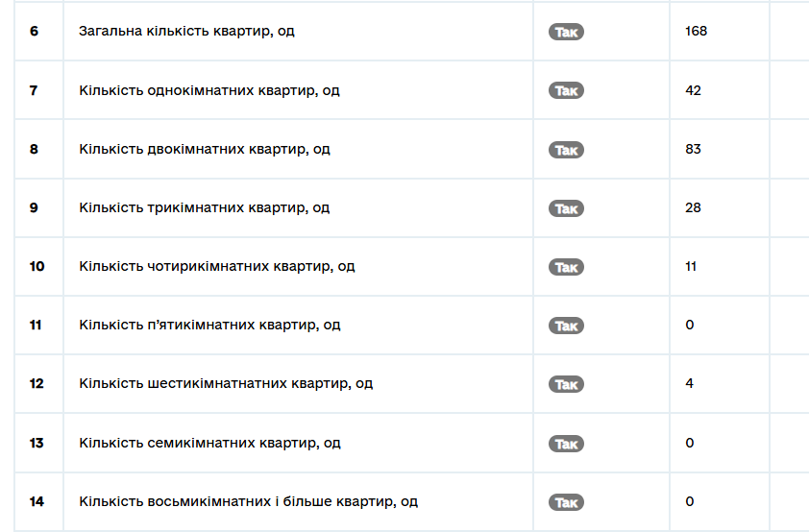Click Так badge in двокімнатних квартир row

click(x=566, y=150)
